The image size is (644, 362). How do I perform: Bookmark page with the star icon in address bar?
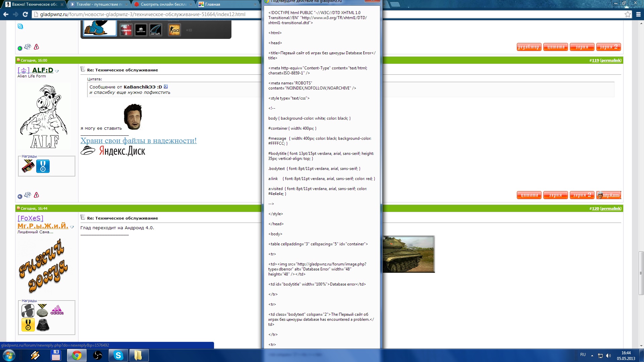(628, 14)
